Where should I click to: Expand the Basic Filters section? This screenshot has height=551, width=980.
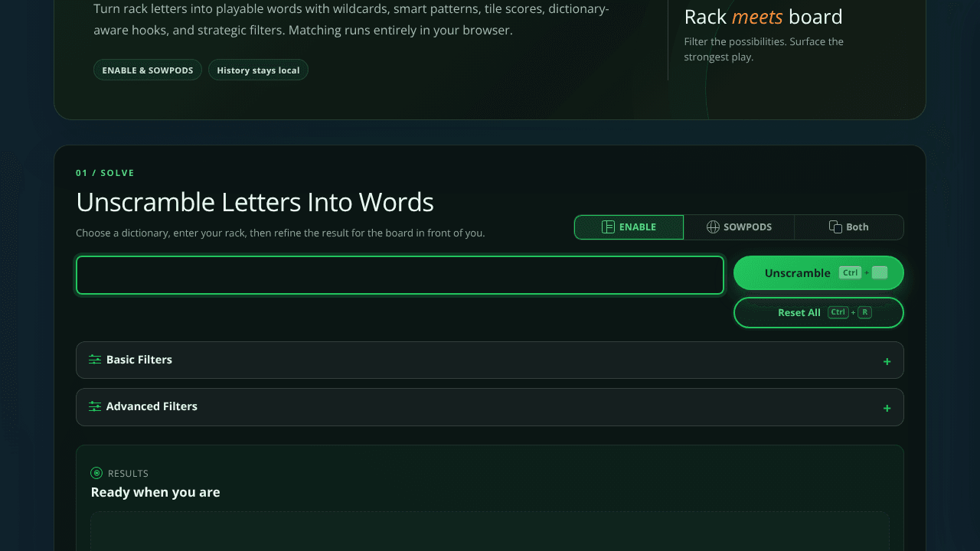[490, 360]
